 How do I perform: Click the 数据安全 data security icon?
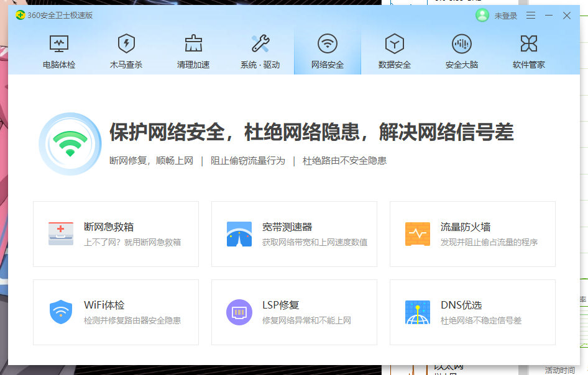pos(393,43)
